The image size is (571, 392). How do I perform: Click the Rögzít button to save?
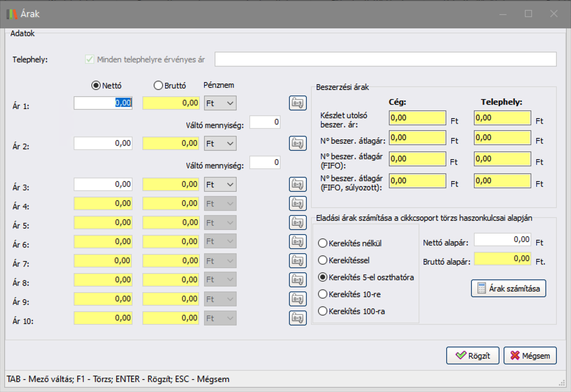473,355
